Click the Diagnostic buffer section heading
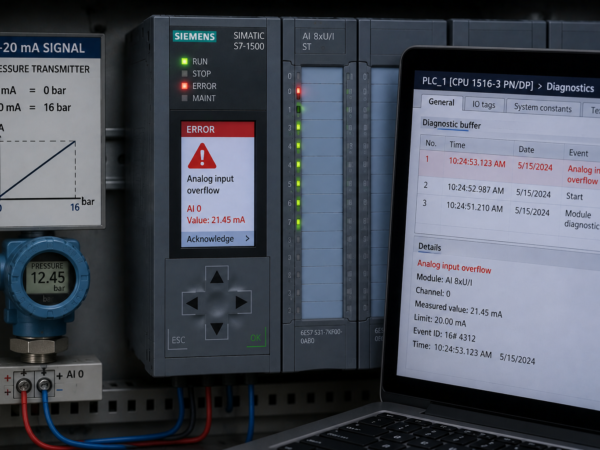The height and width of the screenshot is (450, 600). pyautogui.click(x=452, y=124)
